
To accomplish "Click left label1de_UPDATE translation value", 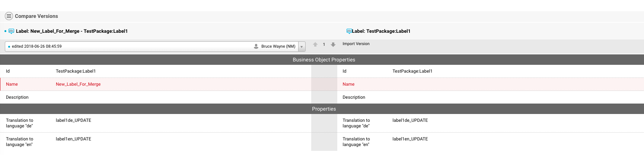I will [73, 120].
